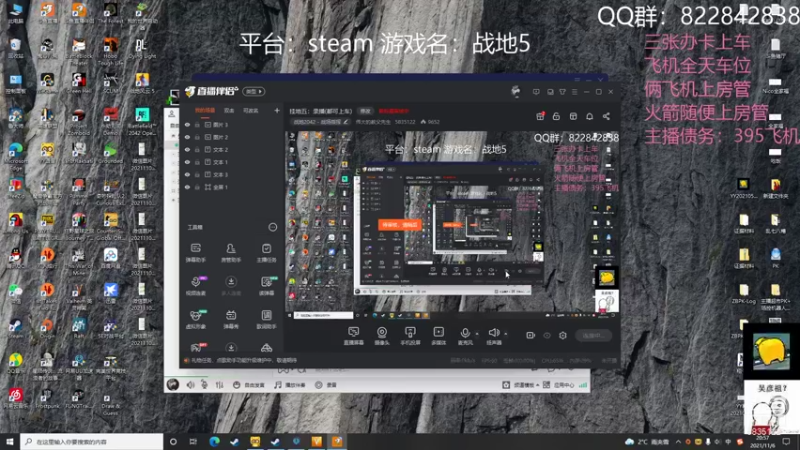The image size is (800, 450).
Task: Click the 修改 button next to stream title
Action: pyautogui.click(x=365, y=111)
